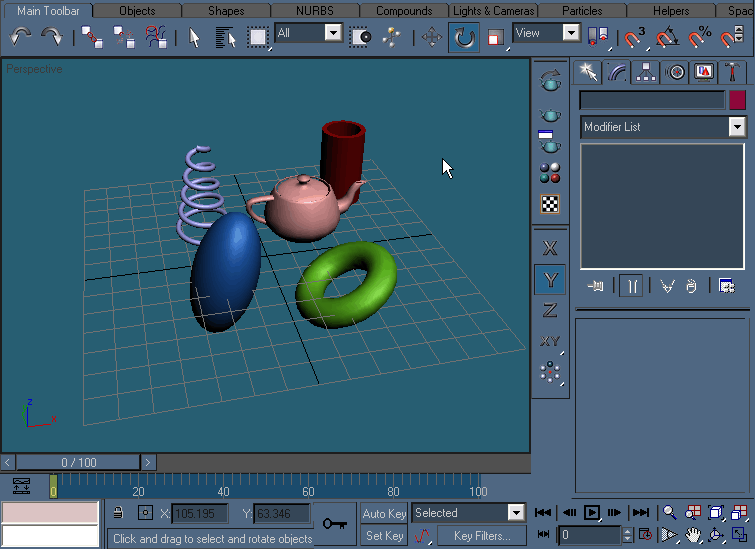The width and height of the screenshot is (755, 549).
Task: Click Render Scene teapot icon
Action: (x=550, y=80)
